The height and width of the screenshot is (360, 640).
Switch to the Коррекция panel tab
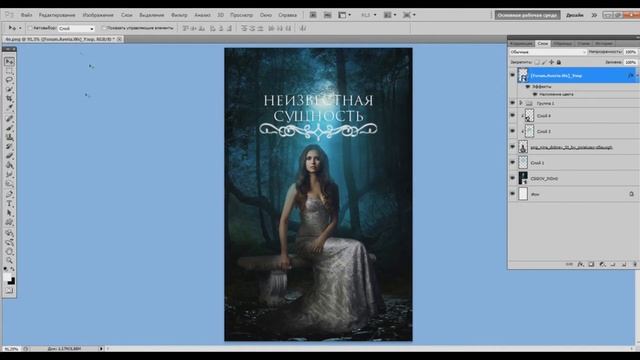(x=521, y=43)
